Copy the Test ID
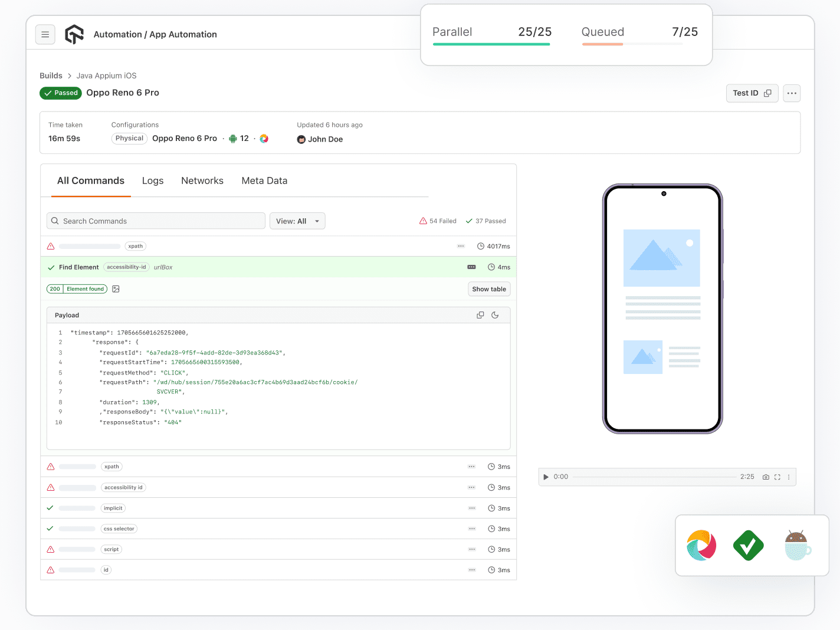 coord(768,93)
